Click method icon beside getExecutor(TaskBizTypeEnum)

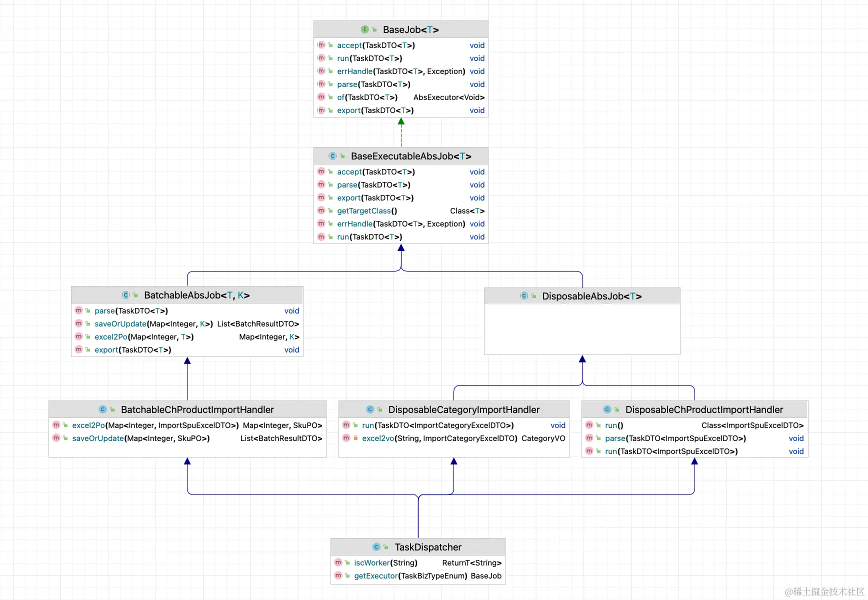click(x=338, y=575)
